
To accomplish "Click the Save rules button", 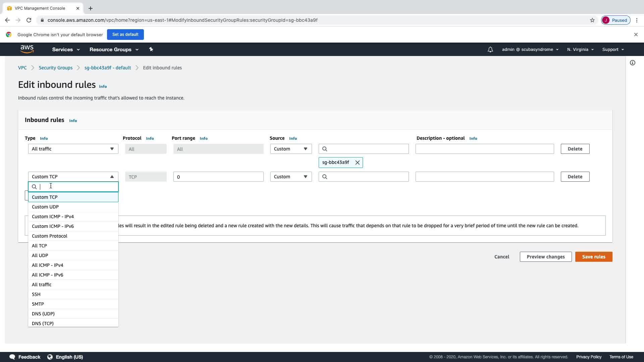I will tap(593, 257).
